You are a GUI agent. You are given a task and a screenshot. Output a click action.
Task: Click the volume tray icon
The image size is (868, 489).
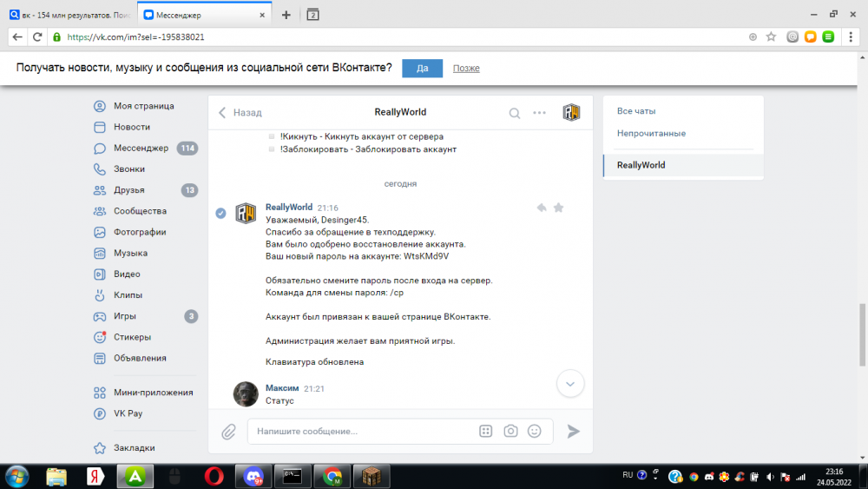click(770, 477)
